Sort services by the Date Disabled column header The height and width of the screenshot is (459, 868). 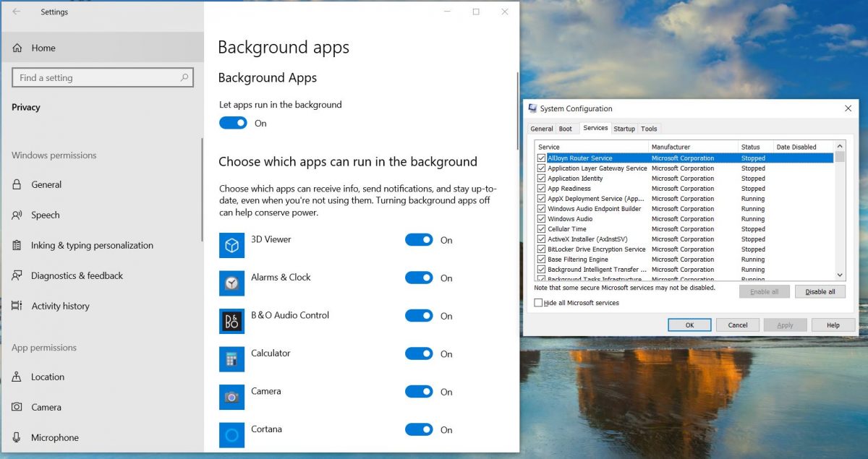804,147
